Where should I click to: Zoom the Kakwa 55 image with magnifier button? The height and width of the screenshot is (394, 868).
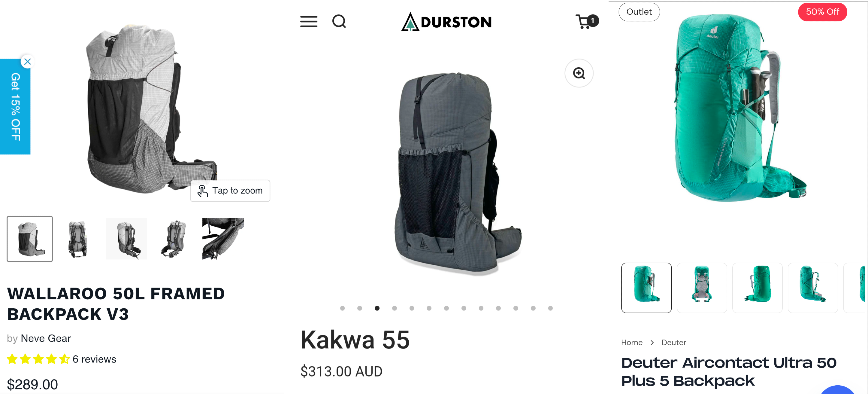[x=579, y=73]
